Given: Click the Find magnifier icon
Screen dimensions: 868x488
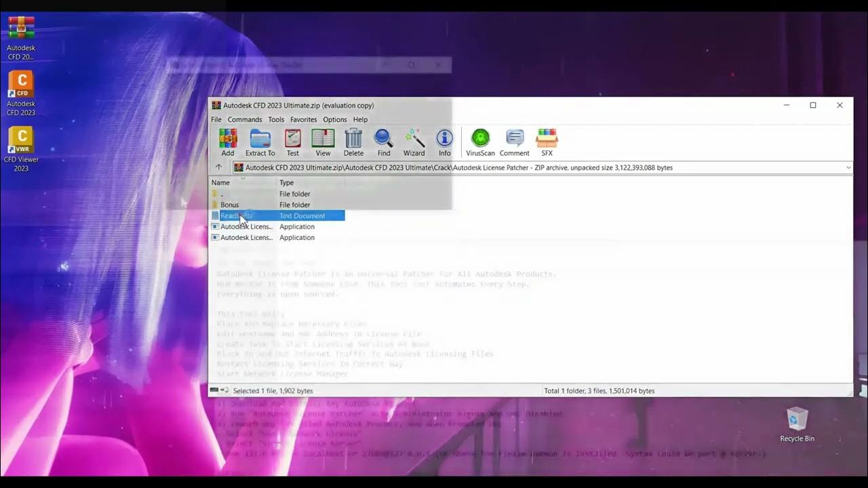Looking at the screenshot, I should click(x=384, y=143).
